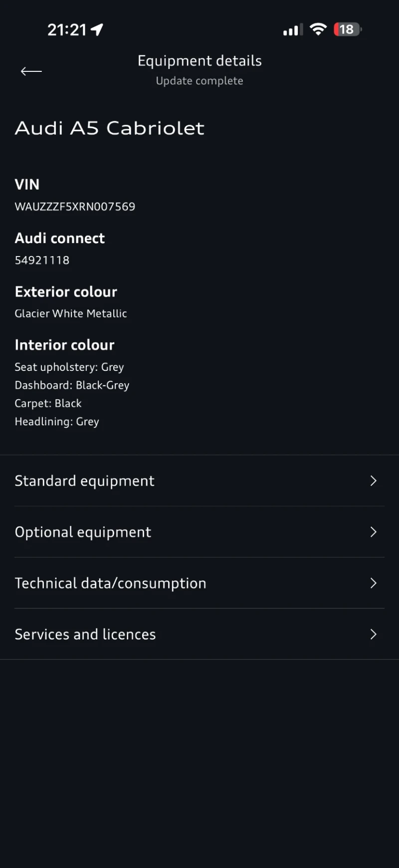The height and width of the screenshot is (868, 399).
Task: Open the Standard equipment menu item
Action: click(85, 481)
